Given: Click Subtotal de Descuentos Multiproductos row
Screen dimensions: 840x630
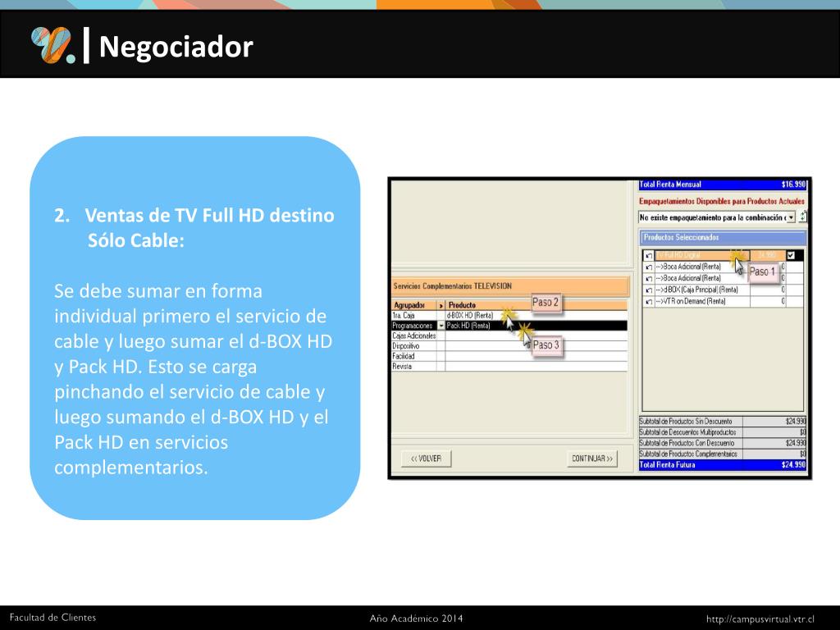Looking at the screenshot, I should (x=722, y=432).
